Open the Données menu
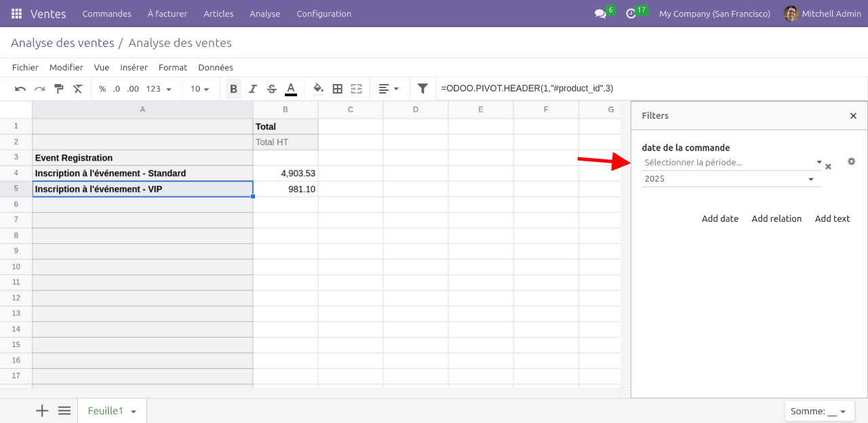 pos(216,68)
